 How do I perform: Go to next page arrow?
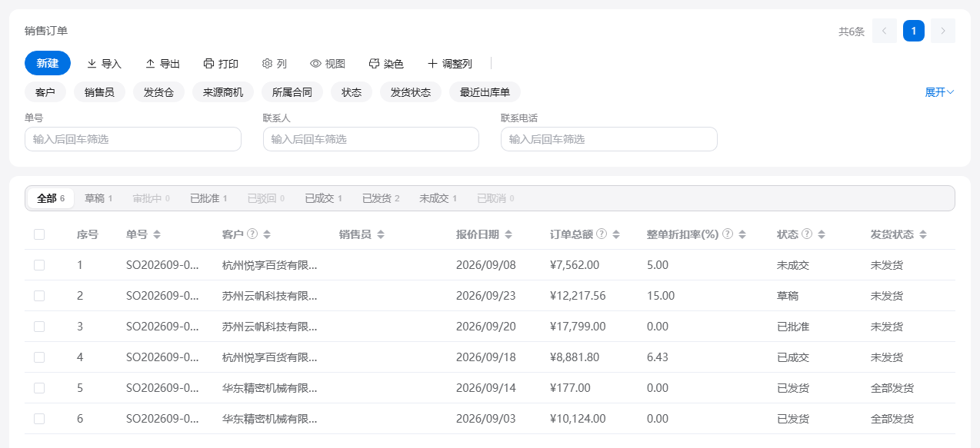(943, 31)
